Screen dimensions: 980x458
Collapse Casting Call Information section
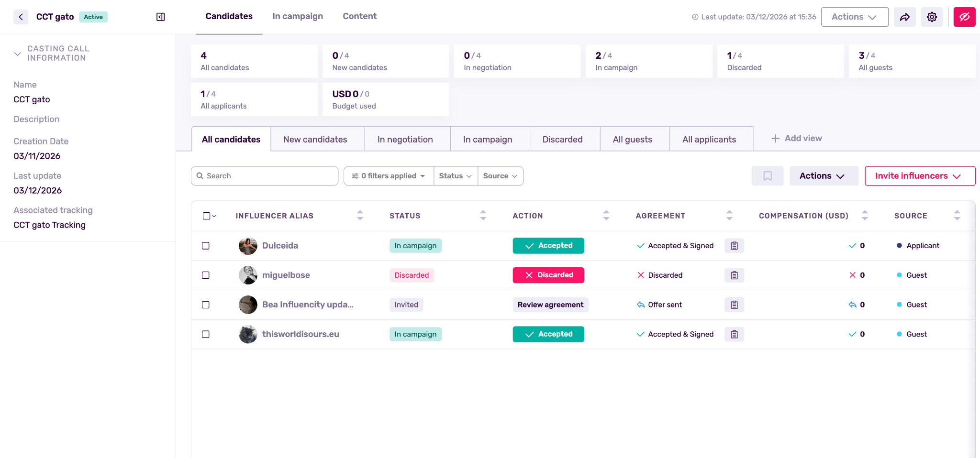click(x=18, y=54)
